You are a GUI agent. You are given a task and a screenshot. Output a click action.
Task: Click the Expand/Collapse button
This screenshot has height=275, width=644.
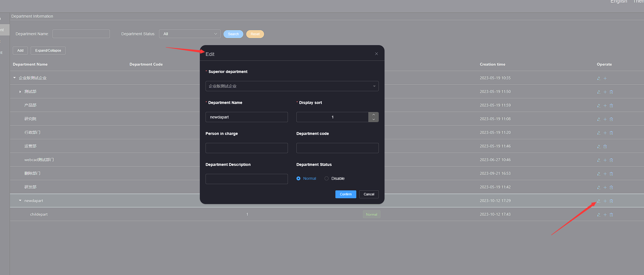click(48, 51)
